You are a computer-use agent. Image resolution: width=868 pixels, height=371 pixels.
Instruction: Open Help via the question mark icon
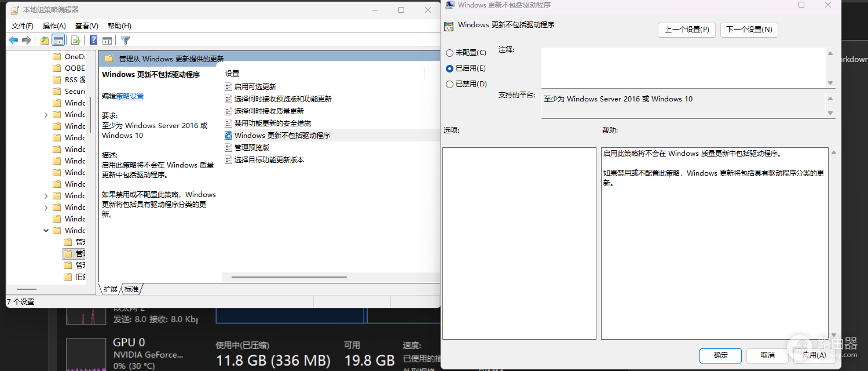pyautogui.click(x=94, y=40)
